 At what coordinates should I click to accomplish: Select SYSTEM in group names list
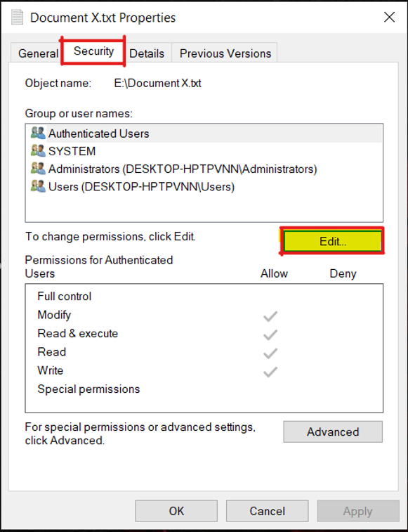(204, 151)
